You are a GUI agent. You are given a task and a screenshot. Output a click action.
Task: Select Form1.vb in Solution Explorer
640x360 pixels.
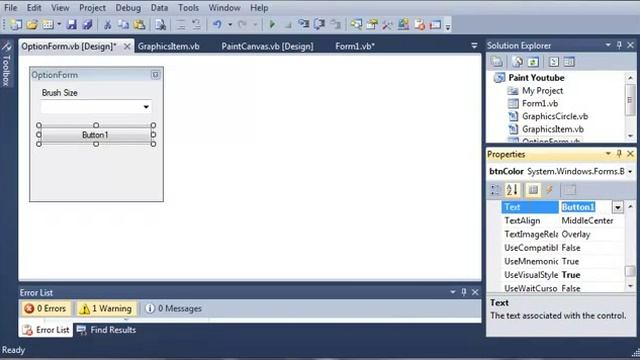pyautogui.click(x=540, y=103)
